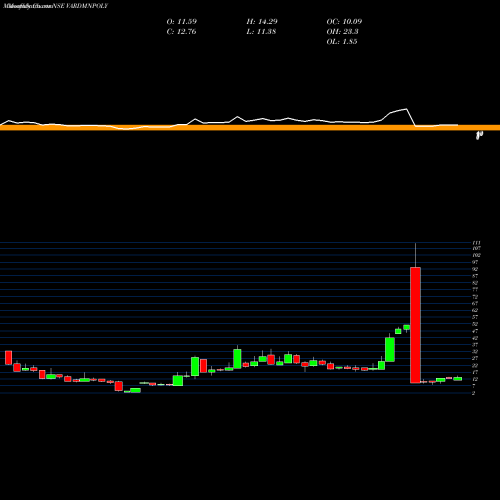Viewport: 500px width, 500px height.
Task: Click the orange horizontal baseline
Action: (x=250, y=127)
